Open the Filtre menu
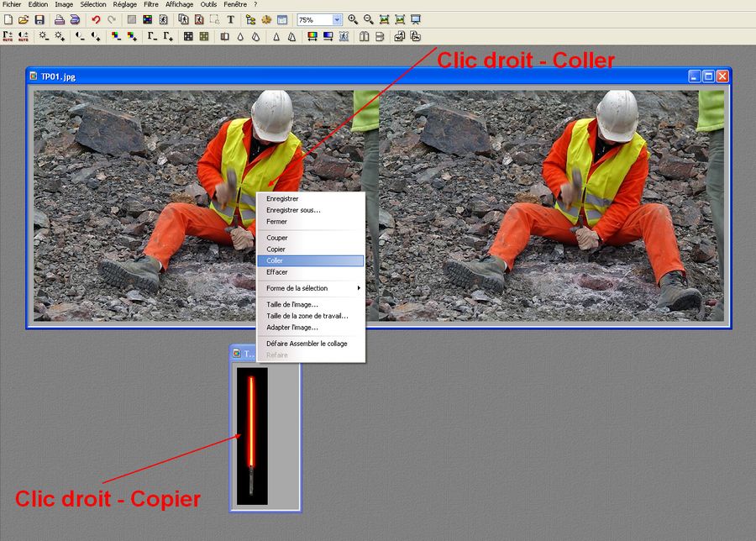 (151, 4)
